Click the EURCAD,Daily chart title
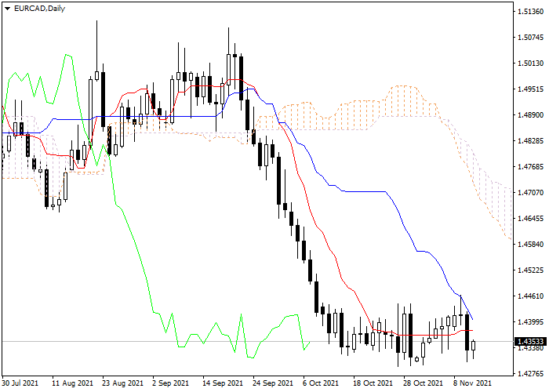Screen dimensions: 549x392 click(39, 9)
